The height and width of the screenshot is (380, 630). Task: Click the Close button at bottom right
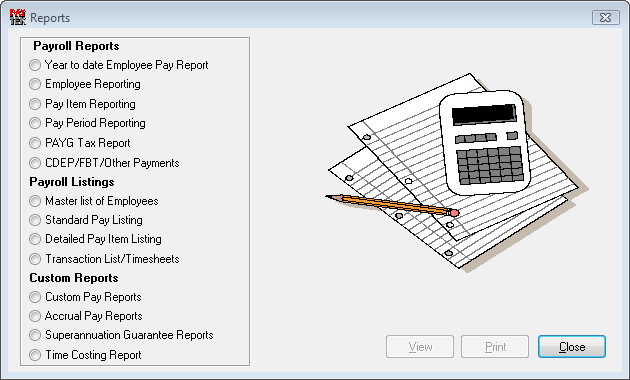(572, 347)
